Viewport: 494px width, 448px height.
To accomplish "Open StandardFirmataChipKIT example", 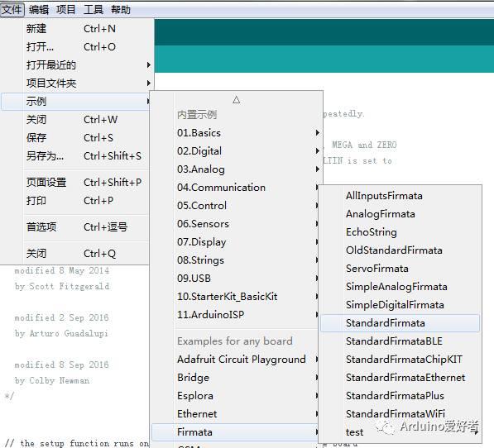I will pos(400,360).
